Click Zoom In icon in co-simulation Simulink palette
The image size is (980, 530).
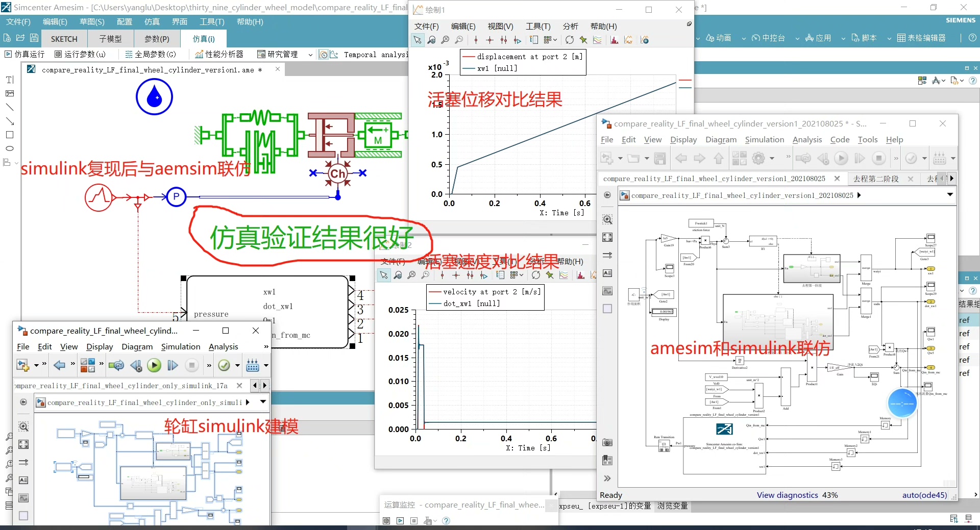607,219
